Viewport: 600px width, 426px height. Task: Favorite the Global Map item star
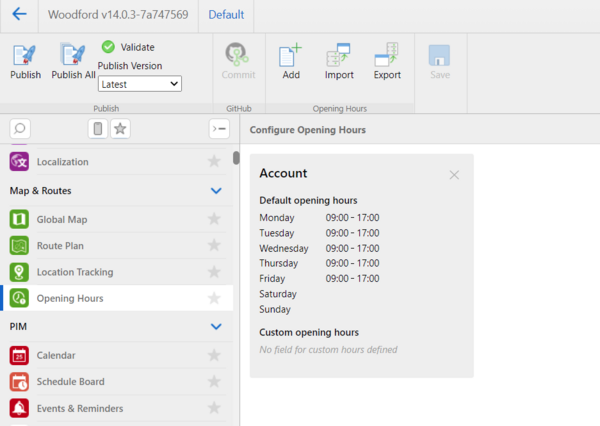click(x=213, y=220)
